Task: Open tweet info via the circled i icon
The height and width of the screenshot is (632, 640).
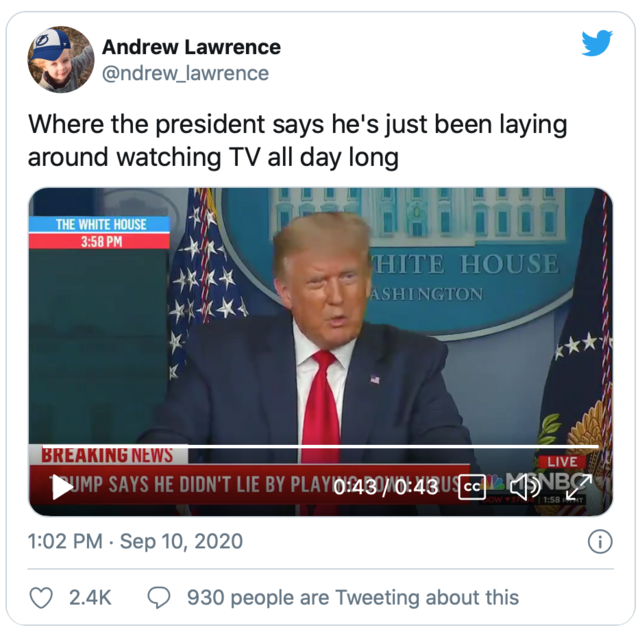Action: (600, 542)
